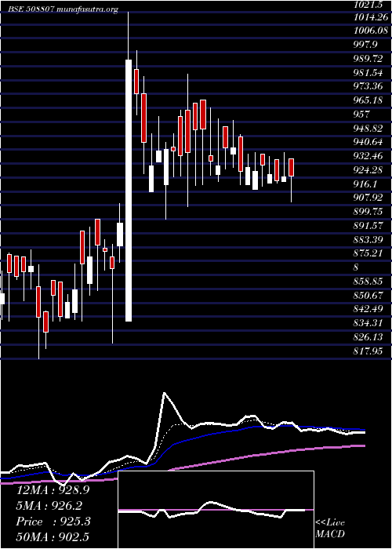Select the 973.36 axis value
Screen dimensions: 392x549
tap(368, 86)
